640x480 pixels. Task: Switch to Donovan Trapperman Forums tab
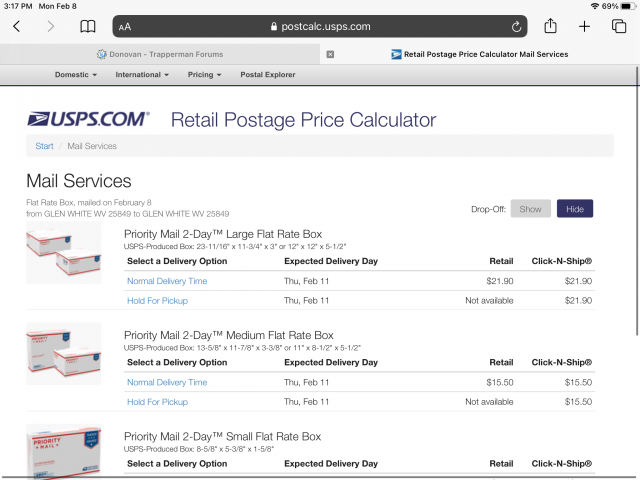coord(160,54)
